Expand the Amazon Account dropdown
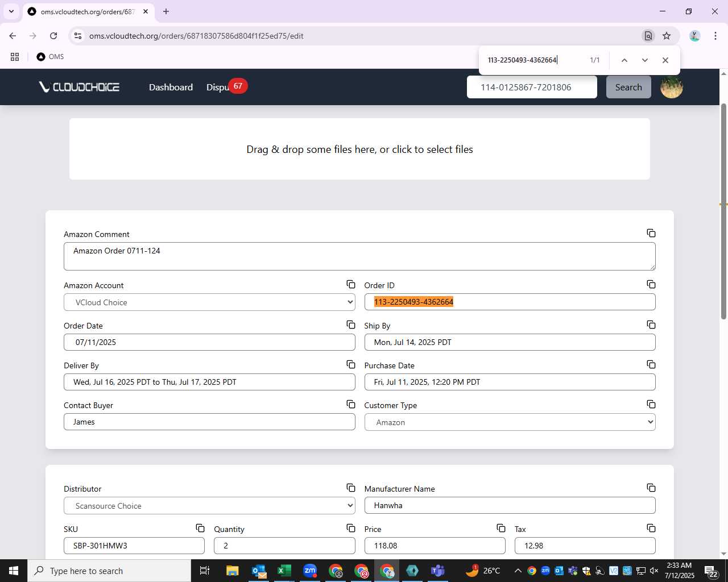This screenshot has height=582, width=728. [209, 302]
